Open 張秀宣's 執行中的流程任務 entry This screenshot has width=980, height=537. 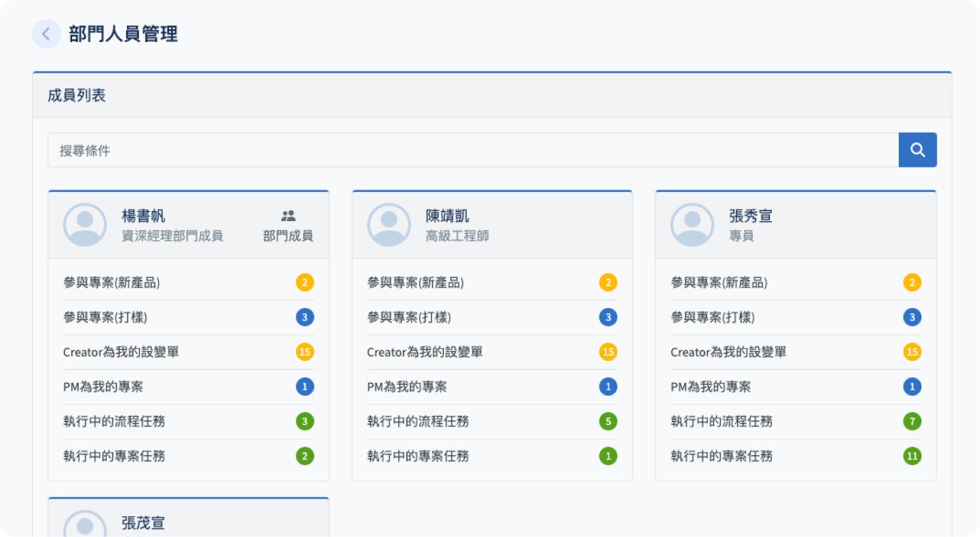point(721,421)
